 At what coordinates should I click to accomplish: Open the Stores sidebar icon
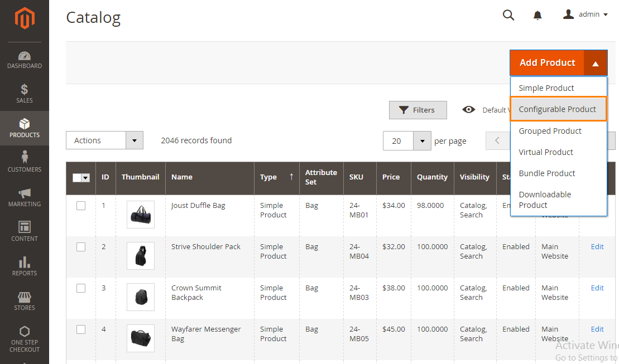click(x=25, y=297)
